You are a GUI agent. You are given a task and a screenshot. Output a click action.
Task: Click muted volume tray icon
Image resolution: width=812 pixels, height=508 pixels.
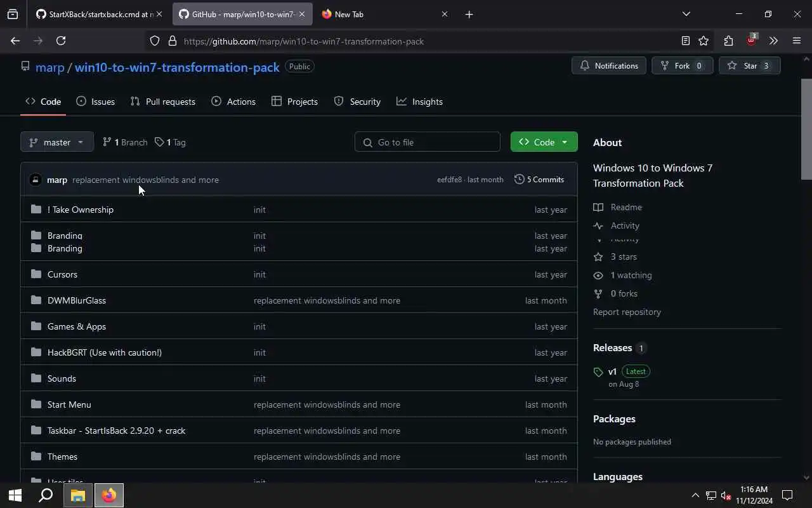pyautogui.click(x=726, y=495)
